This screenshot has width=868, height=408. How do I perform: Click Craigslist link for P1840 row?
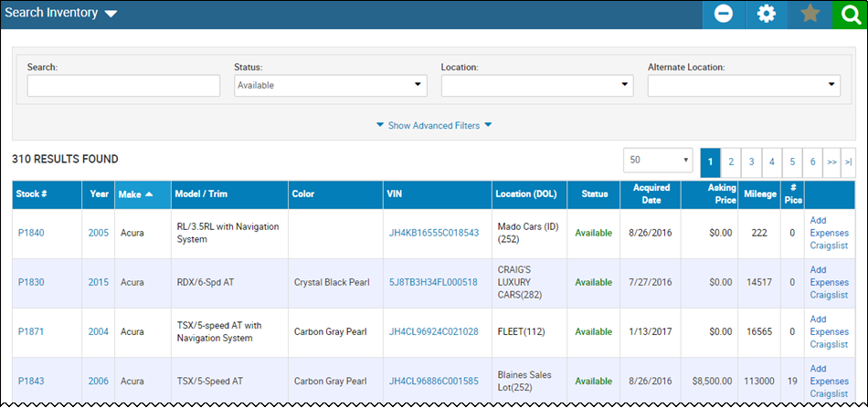pyautogui.click(x=829, y=246)
